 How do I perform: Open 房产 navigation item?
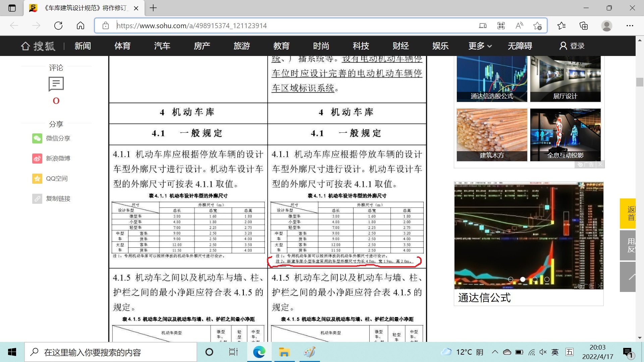point(202,46)
